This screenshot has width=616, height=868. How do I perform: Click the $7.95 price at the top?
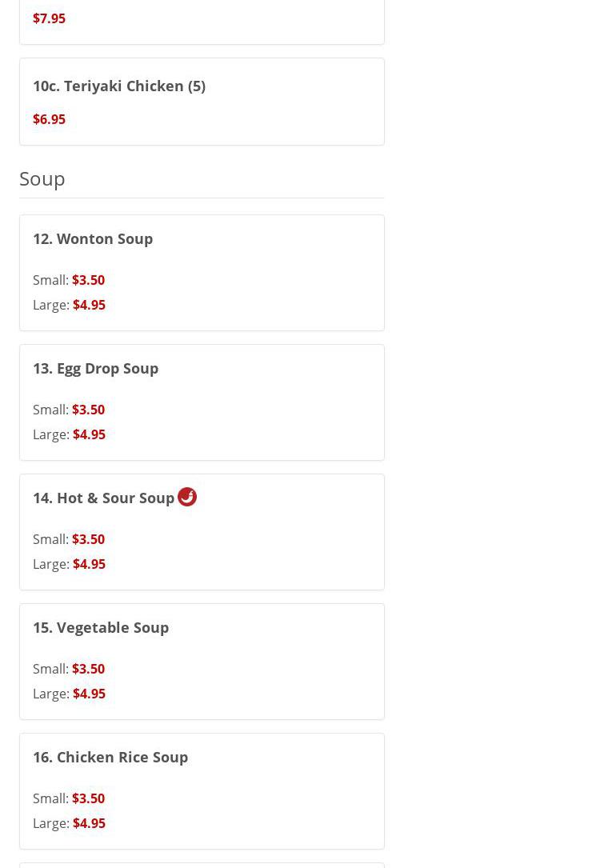coord(49,18)
